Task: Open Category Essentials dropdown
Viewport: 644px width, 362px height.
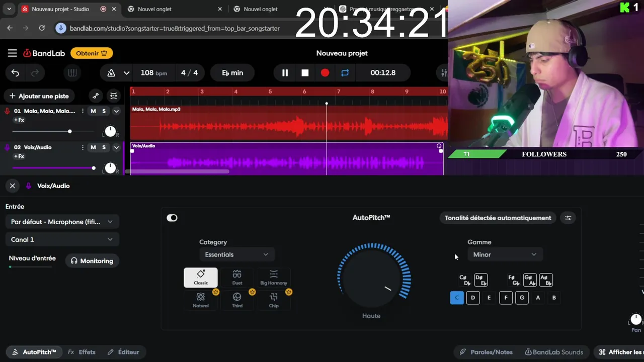Action: pyautogui.click(x=236, y=254)
